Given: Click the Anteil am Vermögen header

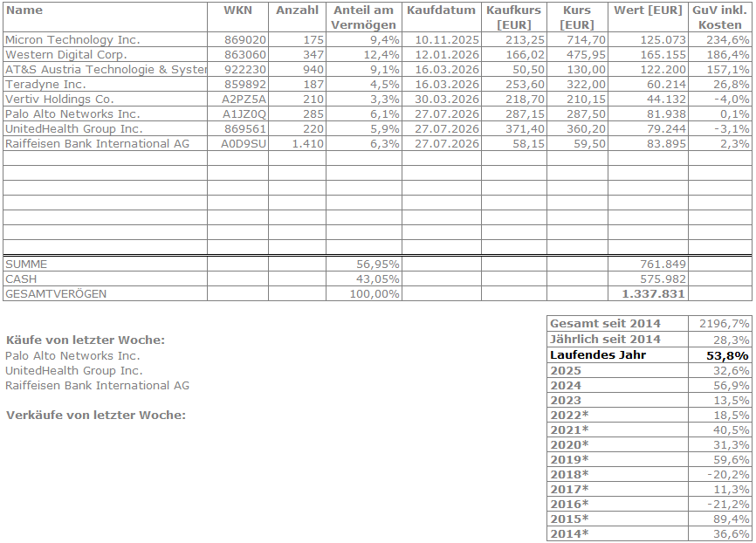Looking at the screenshot, I should [x=363, y=17].
